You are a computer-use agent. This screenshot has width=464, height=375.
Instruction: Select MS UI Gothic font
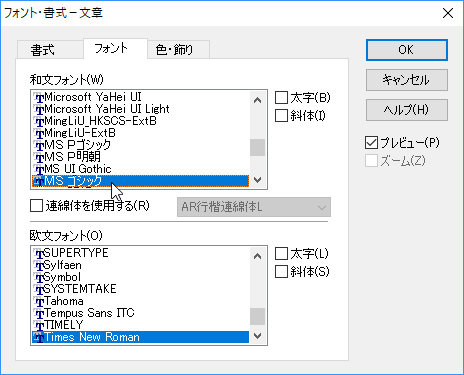[x=140, y=169]
